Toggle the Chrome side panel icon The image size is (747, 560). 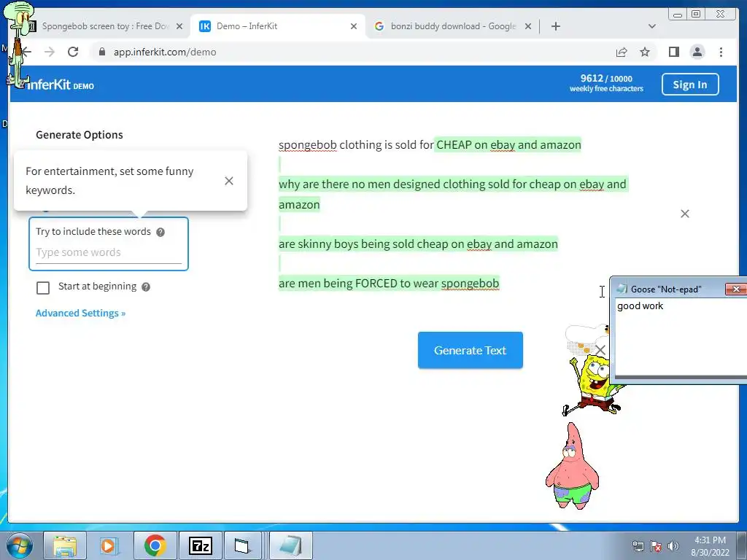(673, 52)
